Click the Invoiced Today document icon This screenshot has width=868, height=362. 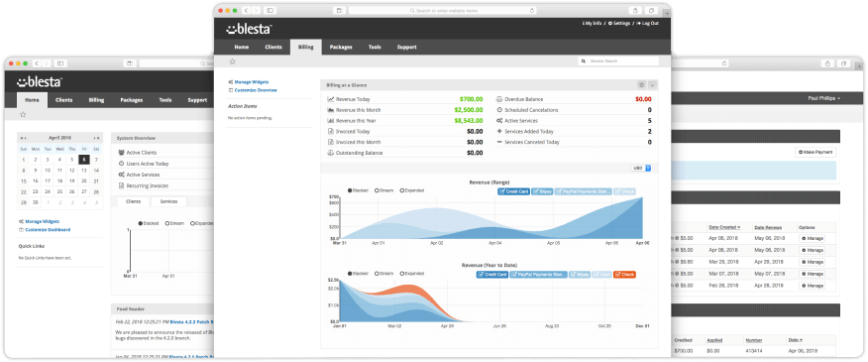pyautogui.click(x=331, y=131)
